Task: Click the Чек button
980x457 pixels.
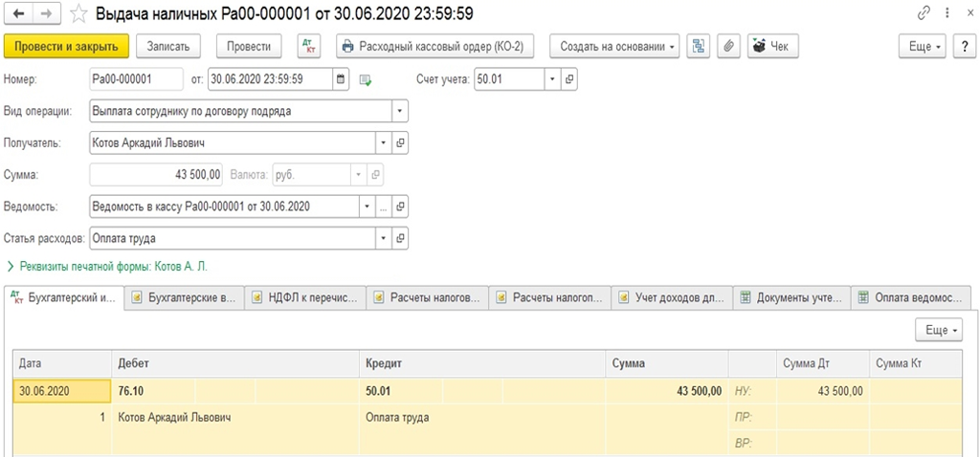Action: coord(772,46)
